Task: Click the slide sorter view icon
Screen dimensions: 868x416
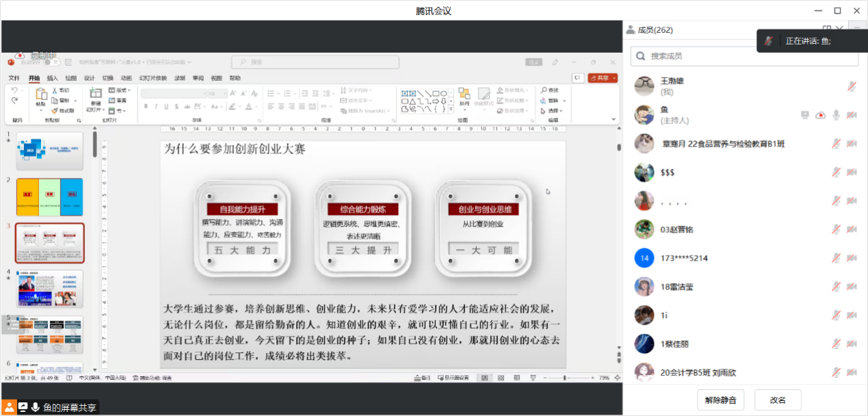Action: coord(501,378)
